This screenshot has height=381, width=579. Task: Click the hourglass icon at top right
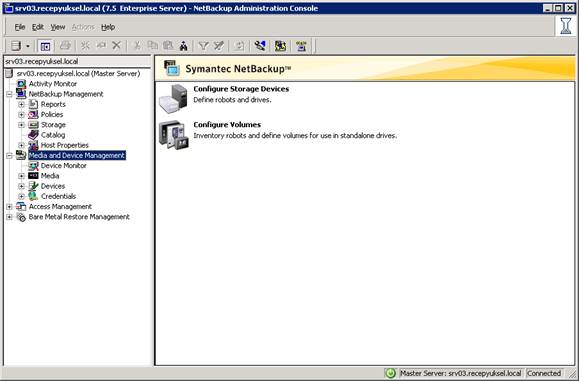click(x=565, y=26)
